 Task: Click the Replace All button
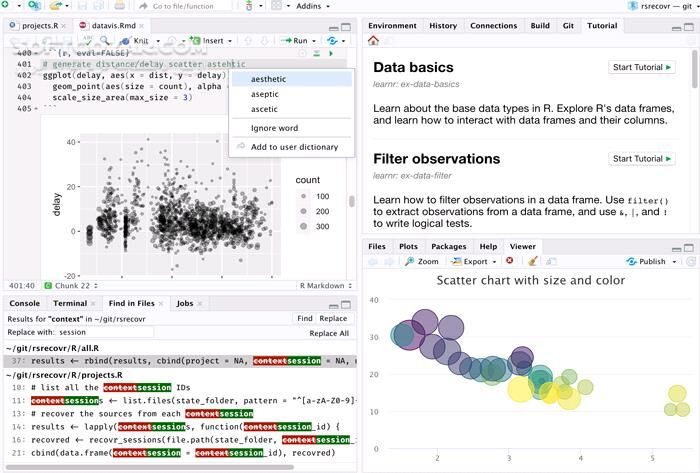329,333
